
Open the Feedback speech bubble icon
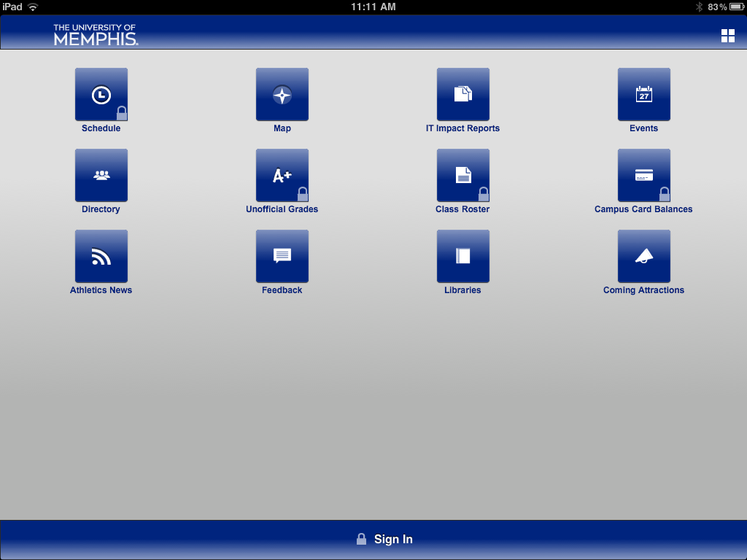(x=282, y=257)
